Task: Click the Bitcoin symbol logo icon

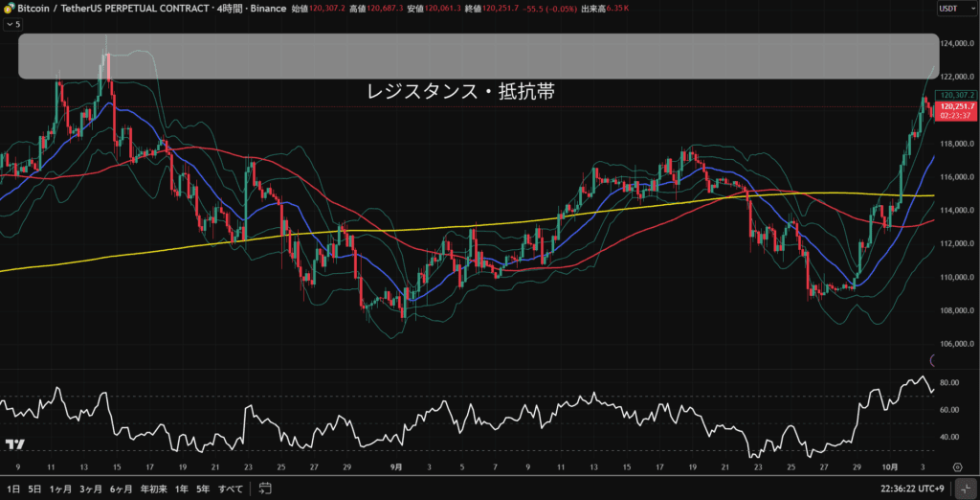Action: point(9,10)
